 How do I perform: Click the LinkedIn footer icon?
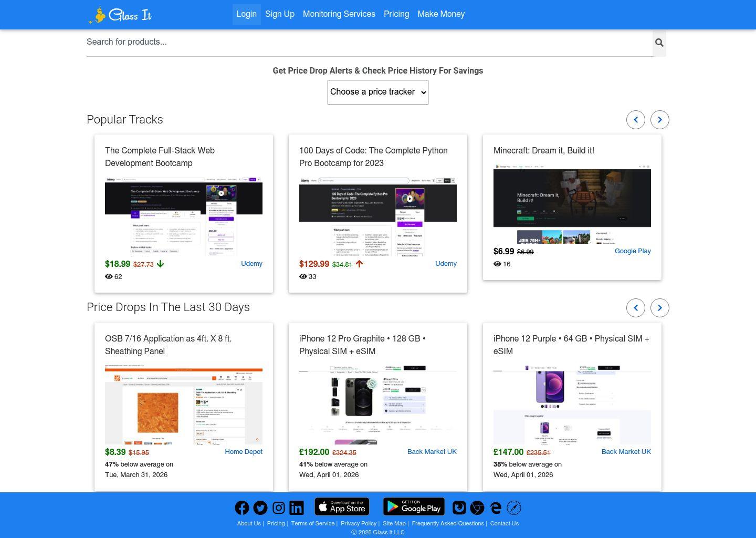[297, 508]
